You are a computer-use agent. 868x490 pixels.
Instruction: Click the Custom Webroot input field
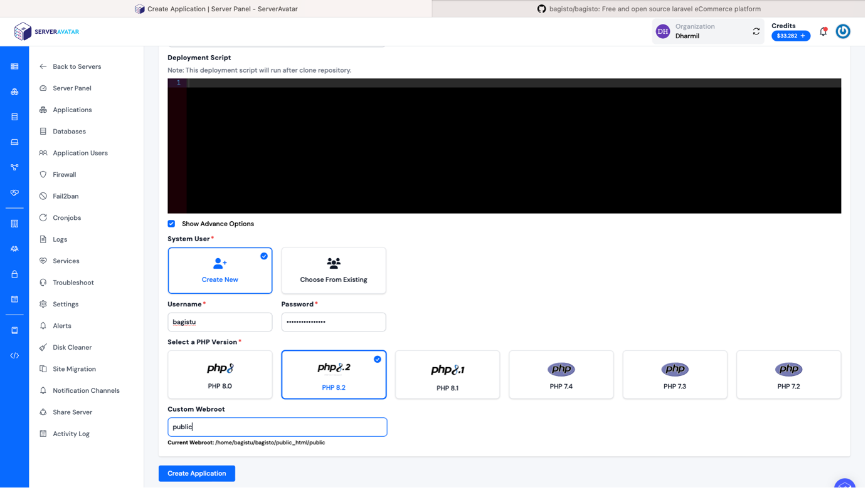coord(278,429)
